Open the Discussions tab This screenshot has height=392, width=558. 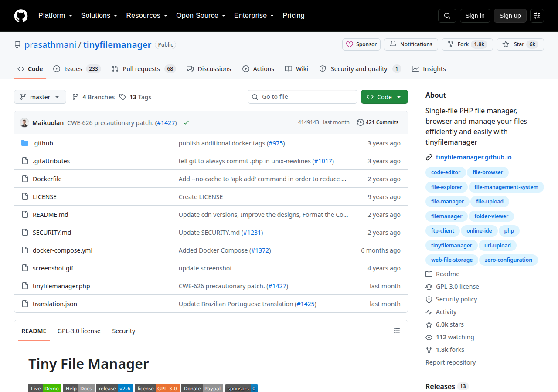point(209,69)
